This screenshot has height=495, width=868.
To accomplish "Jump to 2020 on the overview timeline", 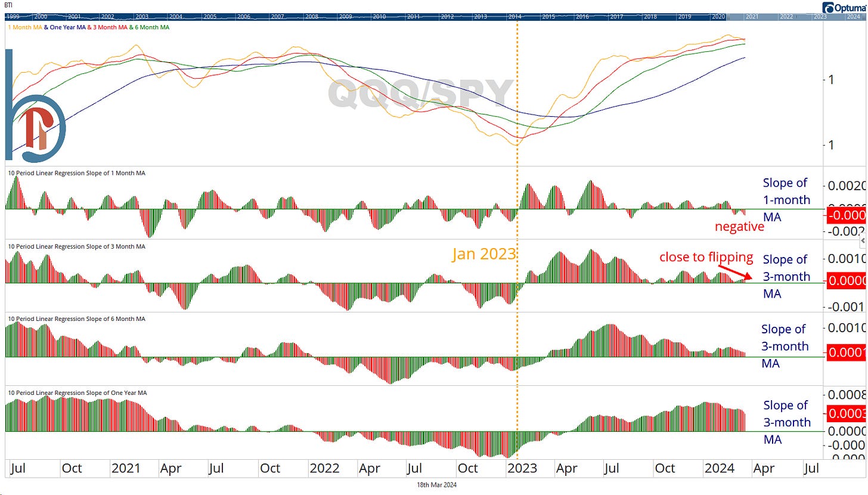I will (718, 17).
